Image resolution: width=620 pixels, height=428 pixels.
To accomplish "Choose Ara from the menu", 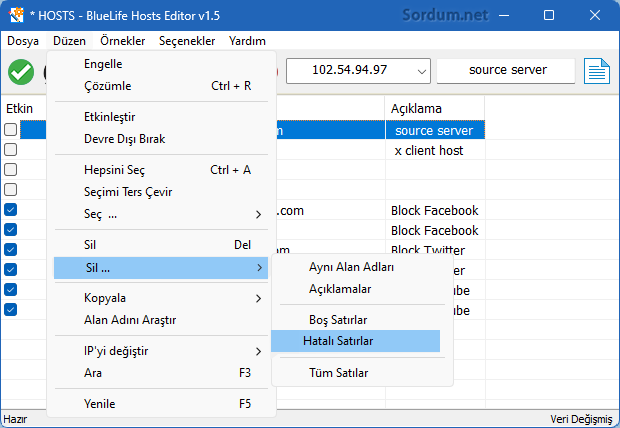I will tap(161, 373).
